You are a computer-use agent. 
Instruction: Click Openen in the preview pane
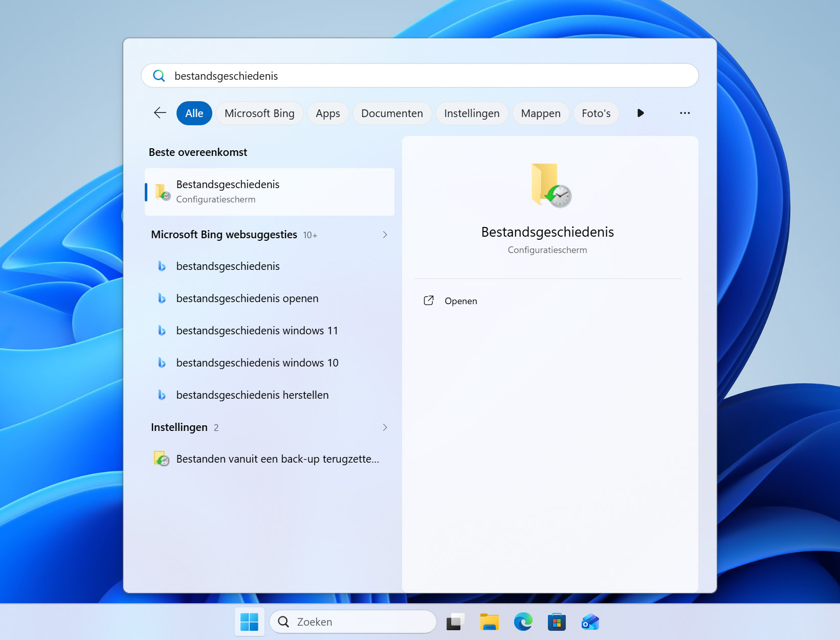(x=460, y=301)
